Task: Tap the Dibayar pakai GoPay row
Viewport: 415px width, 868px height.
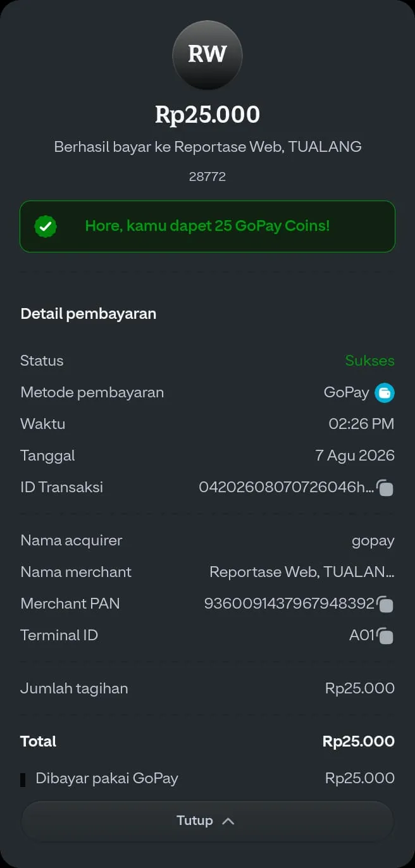Action: tap(207, 778)
